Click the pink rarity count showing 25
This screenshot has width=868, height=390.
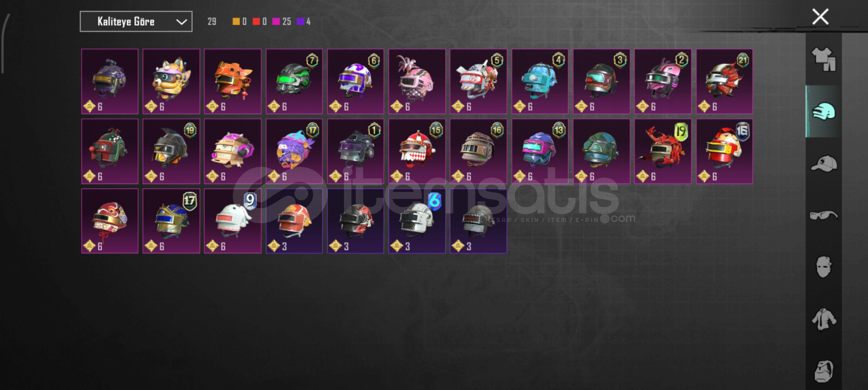(x=282, y=22)
